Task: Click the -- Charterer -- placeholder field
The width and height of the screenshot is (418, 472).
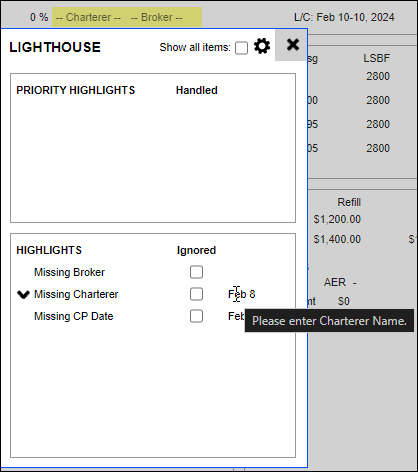Action: pos(88,17)
